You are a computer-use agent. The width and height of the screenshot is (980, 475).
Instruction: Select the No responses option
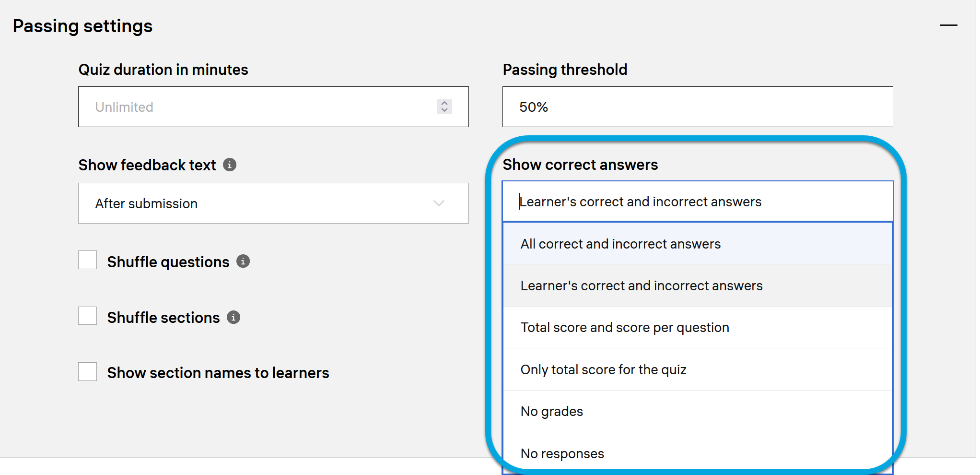[x=562, y=453]
